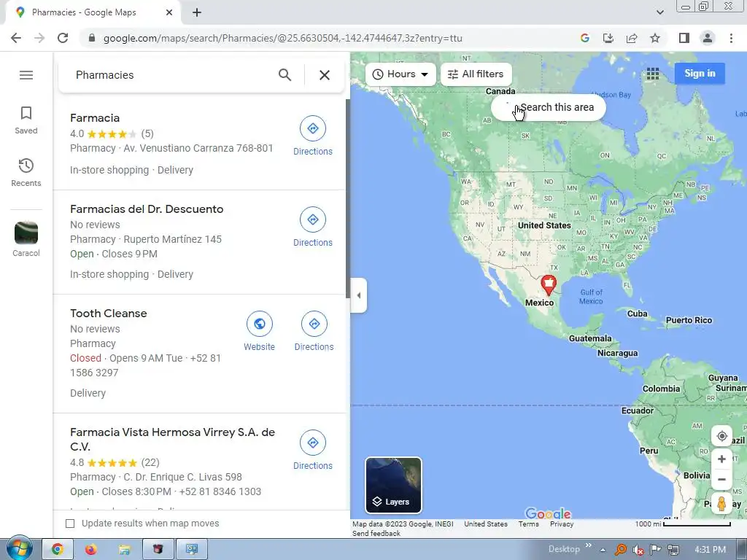Open Terms link on map footer
Image resolution: width=747 pixels, height=560 pixels.
click(x=529, y=524)
